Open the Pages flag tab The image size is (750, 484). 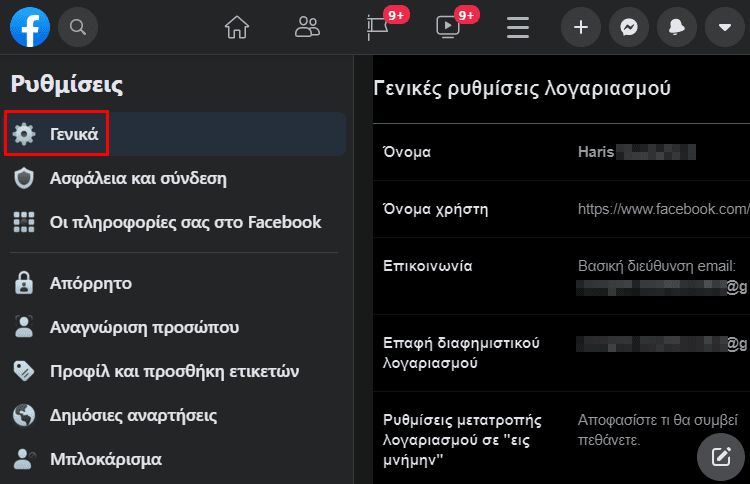[377, 28]
